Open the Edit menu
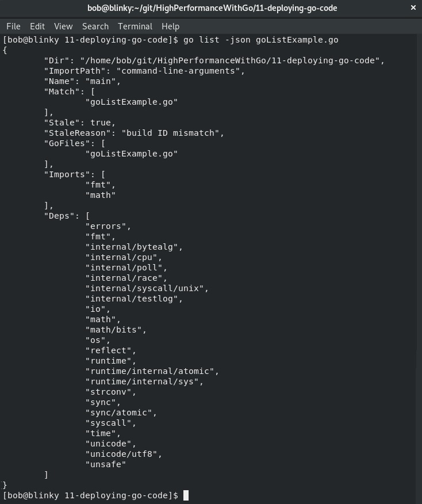422x504 pixels. pyautogui.click(x=37, y=26)
